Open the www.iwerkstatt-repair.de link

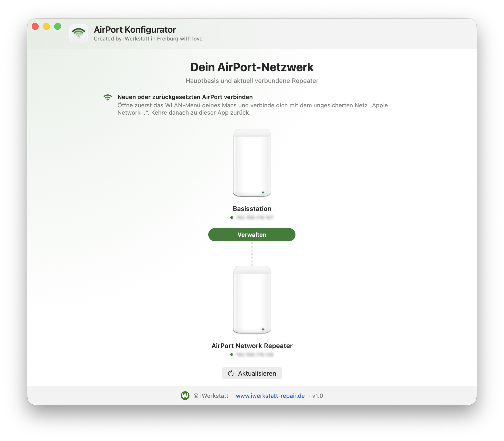pyautogui.click(x=270, y=395)
